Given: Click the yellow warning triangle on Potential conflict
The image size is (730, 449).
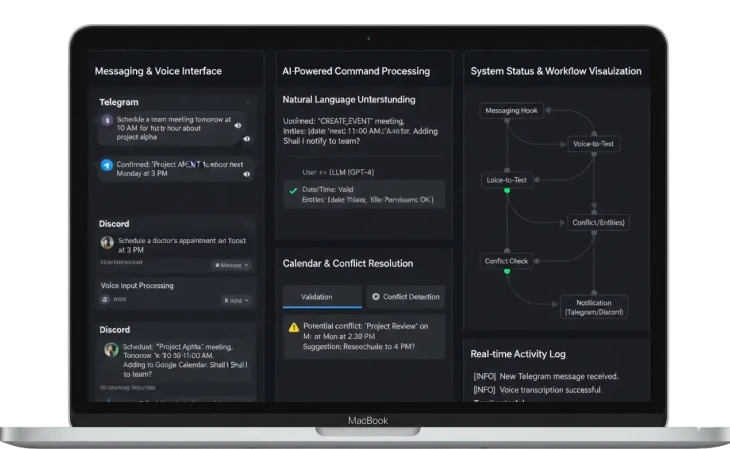Looking at the screenshot, I should point(294,327).
